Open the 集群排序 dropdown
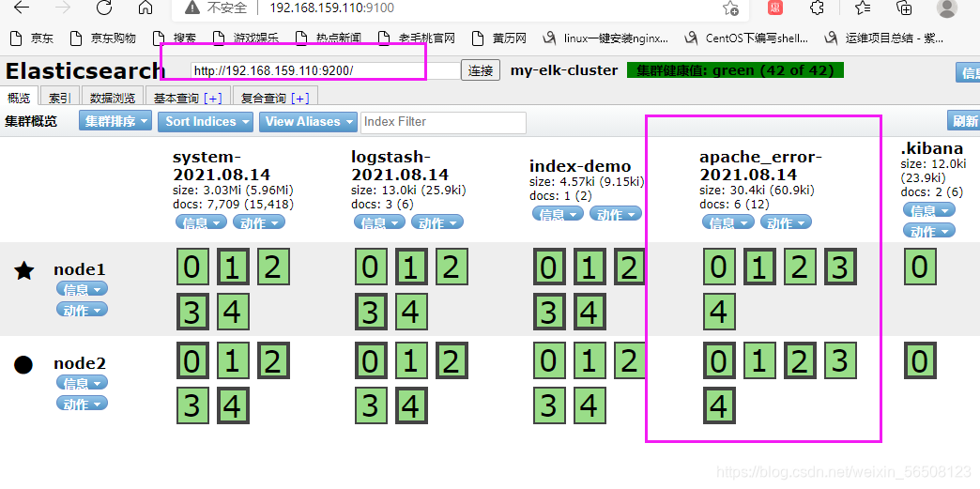This screenshot has width=980, height=489. point(115,121)
